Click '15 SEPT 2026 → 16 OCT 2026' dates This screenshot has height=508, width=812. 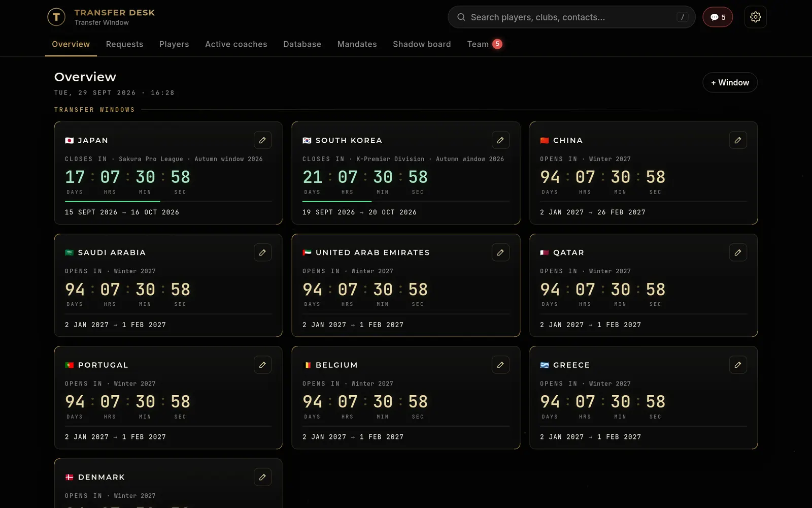[x=122, y=212]
